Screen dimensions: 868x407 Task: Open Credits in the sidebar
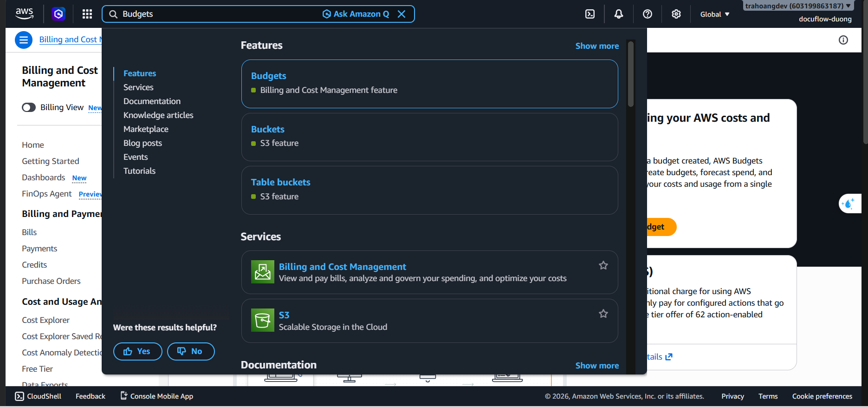click(x=34, y=265)
